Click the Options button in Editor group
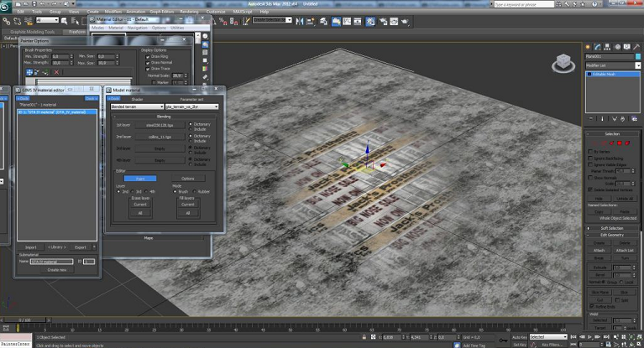 188,179
